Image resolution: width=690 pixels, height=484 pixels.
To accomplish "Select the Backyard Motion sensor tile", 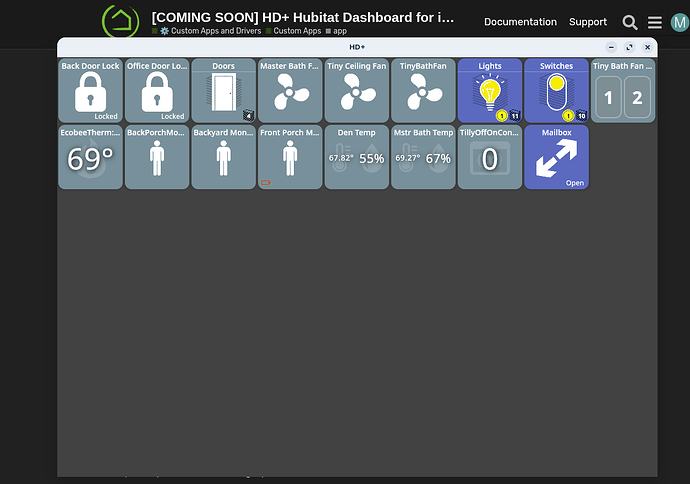I will coord(224,157).
